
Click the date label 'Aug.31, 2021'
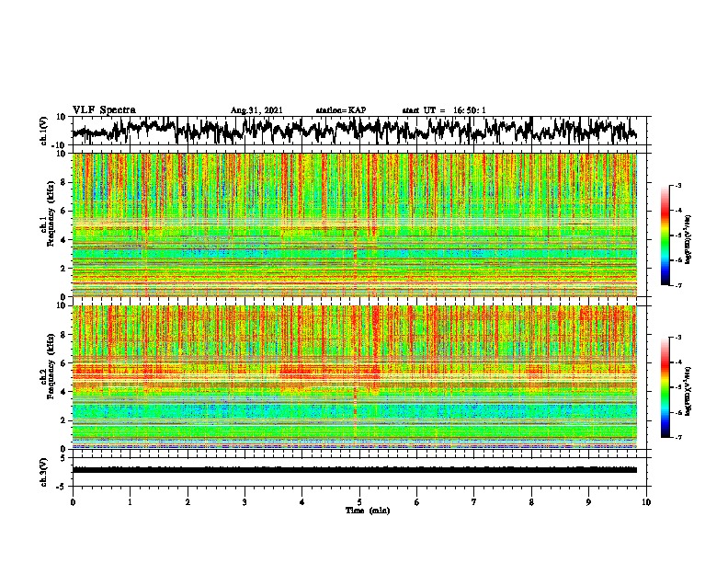256,110
